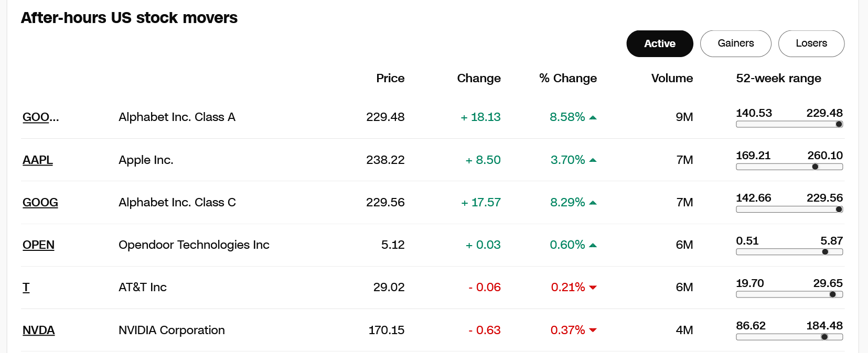
Task: Click the Opendoor 52-week range slider dot
Action: click(825, 252)
